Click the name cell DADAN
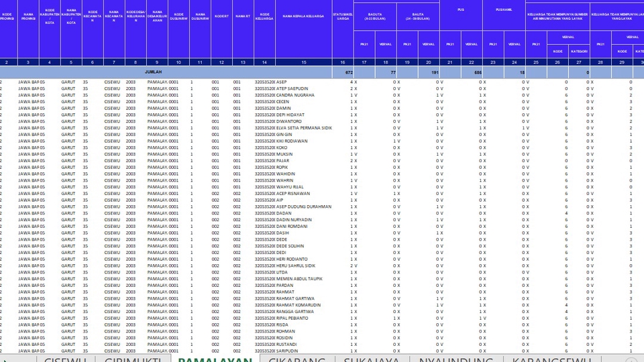The width and height of the screenshot is (644, 362). coord(284,213)
